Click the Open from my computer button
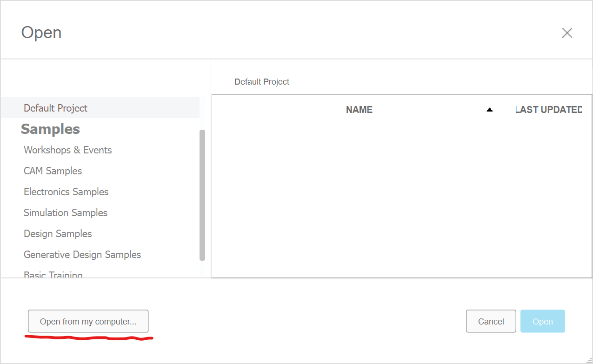 click(x=88, y=321)
